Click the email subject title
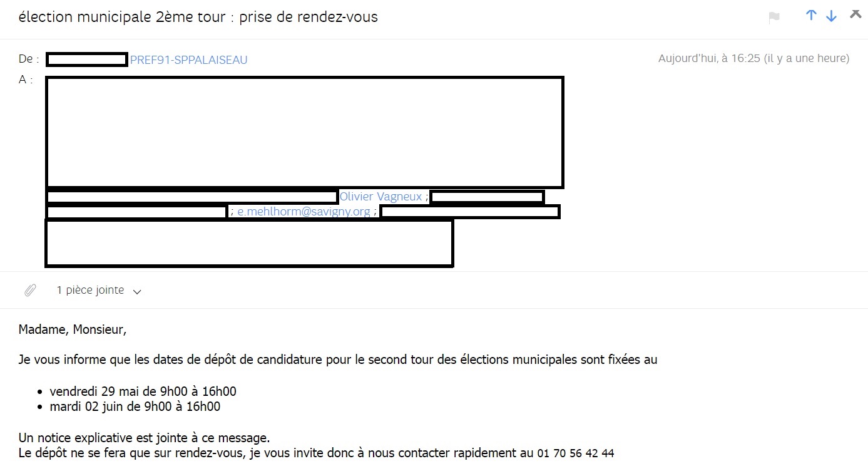868x466 pixels. [x=198, y=17]
